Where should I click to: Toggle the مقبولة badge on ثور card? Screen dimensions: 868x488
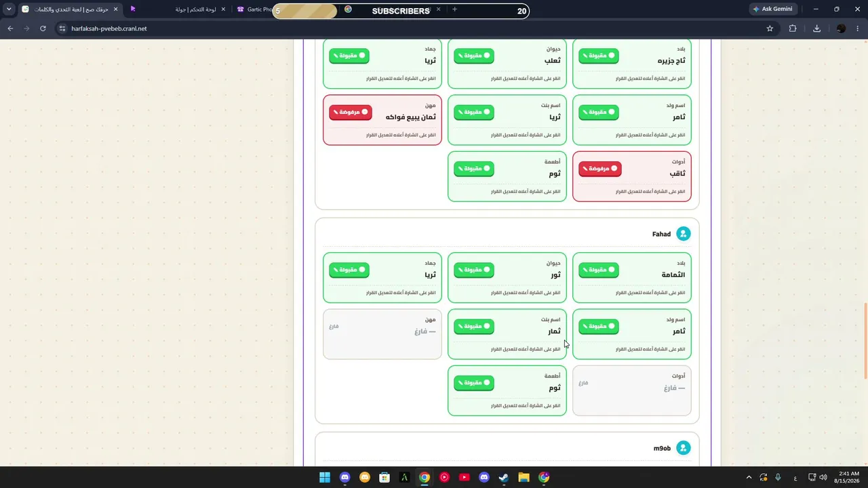(x=474, y=270)
